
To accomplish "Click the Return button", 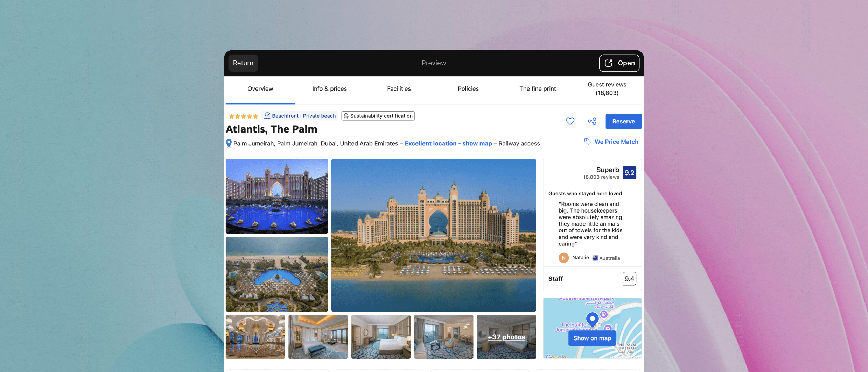I will click(x=243, y=63).
